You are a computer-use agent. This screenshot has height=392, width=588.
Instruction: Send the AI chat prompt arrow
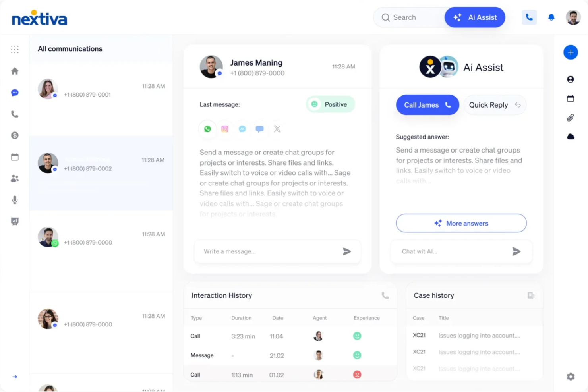pyautogui.click(x=516, y=251)
